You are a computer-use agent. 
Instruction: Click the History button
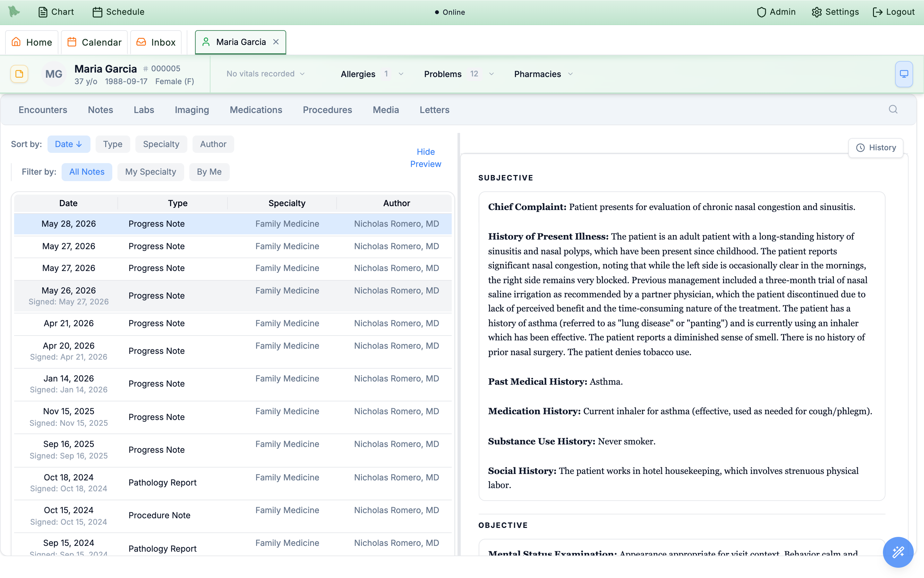pos(876,148)
